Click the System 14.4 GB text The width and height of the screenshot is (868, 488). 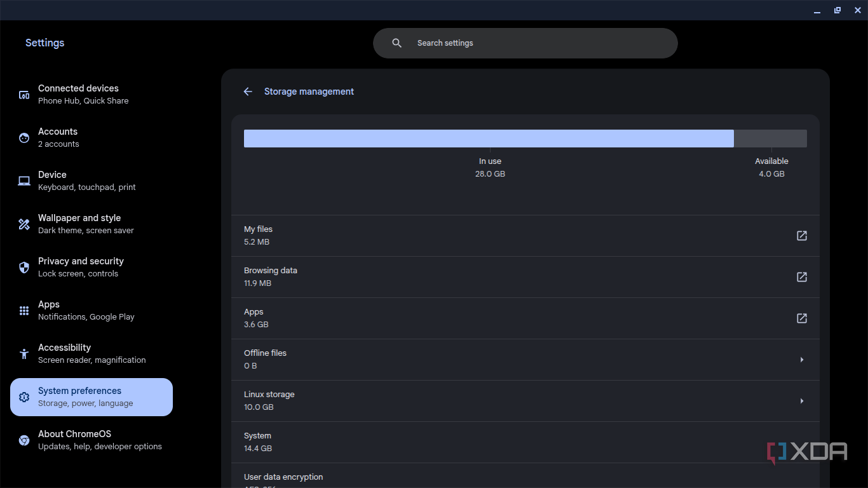coord(258,442)
